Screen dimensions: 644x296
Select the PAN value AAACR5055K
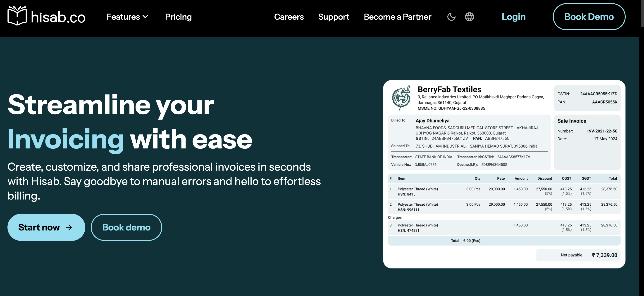[x=604, y=102]
